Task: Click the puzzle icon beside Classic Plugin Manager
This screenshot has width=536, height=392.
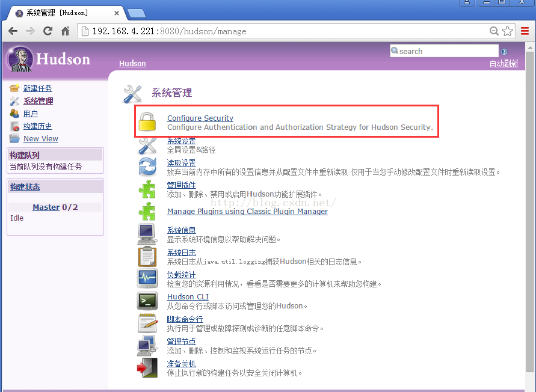Action: click(x=147, y=211)
